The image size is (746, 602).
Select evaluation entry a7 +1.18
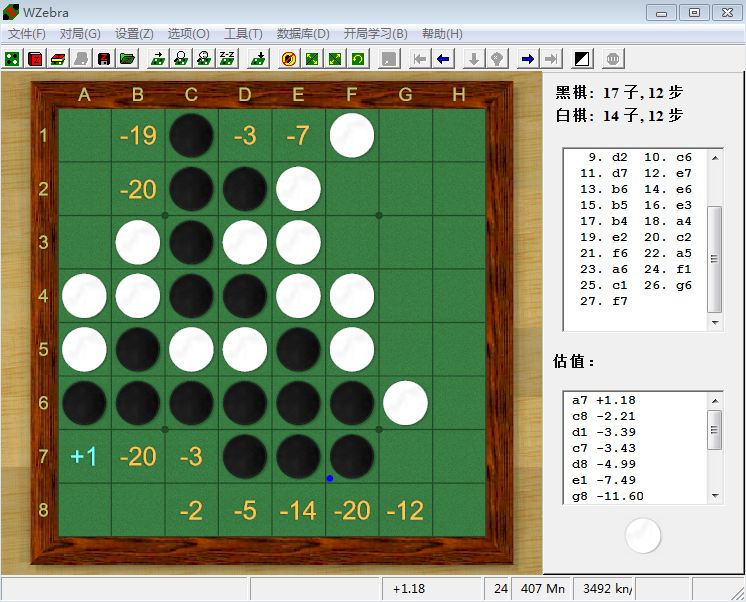[604, 400]
